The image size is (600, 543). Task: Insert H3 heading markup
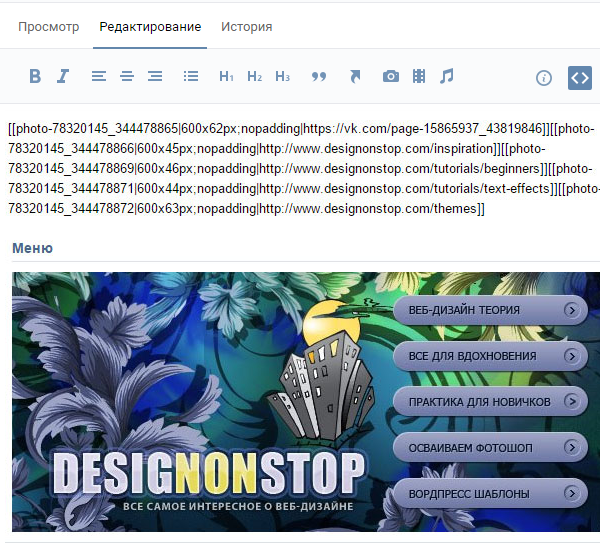[282, 77]
